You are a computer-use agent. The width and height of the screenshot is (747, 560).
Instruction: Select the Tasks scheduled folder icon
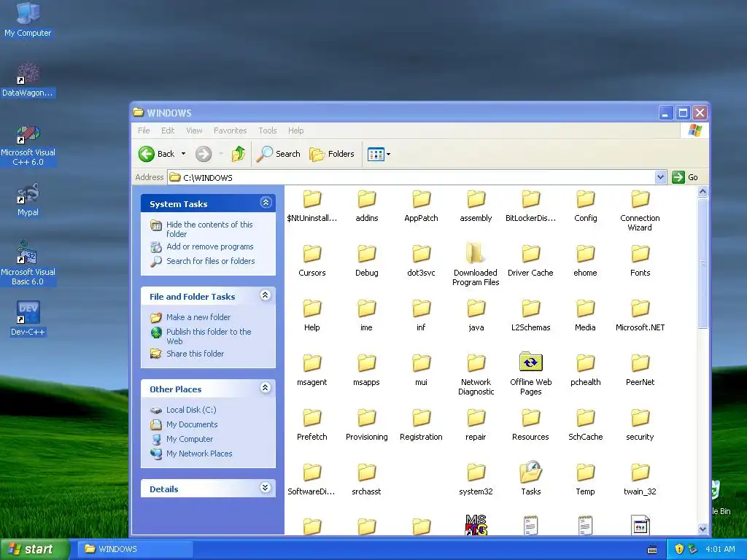530,472
